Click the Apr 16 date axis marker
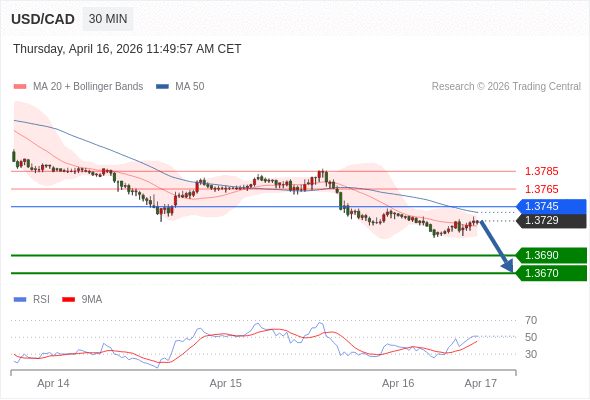 (398, 383)
